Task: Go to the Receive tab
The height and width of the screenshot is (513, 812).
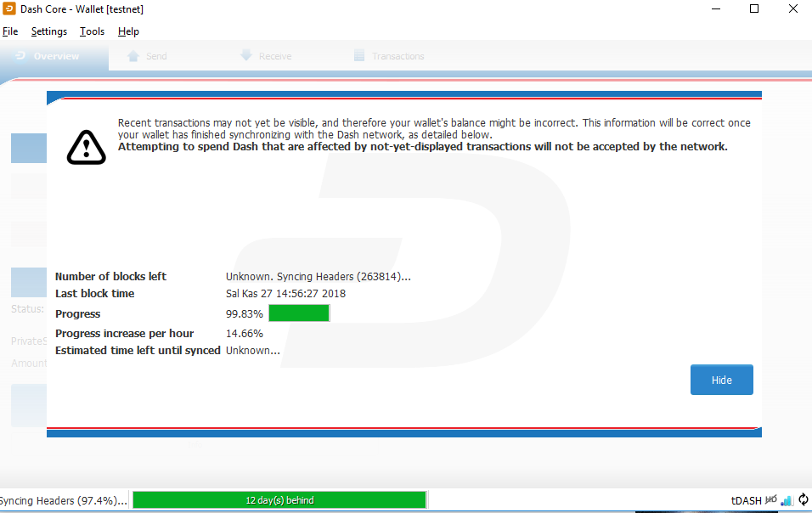Action: [266, 56]
